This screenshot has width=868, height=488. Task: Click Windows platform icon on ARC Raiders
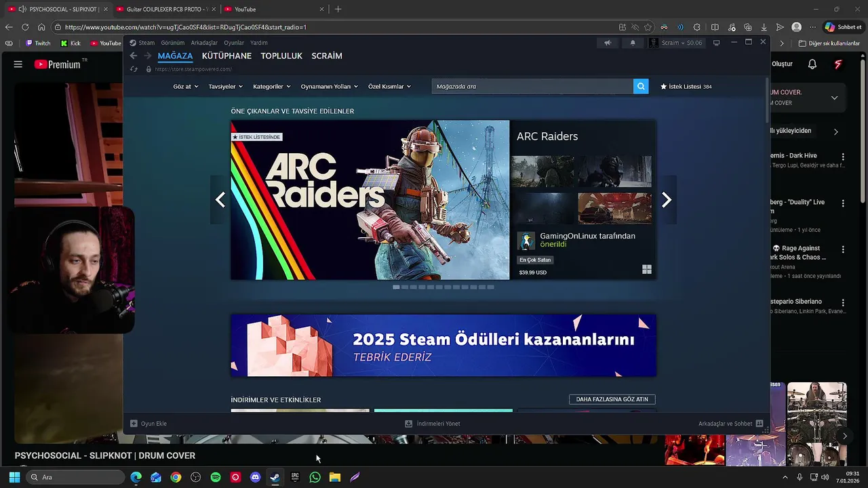pos(647,269)
